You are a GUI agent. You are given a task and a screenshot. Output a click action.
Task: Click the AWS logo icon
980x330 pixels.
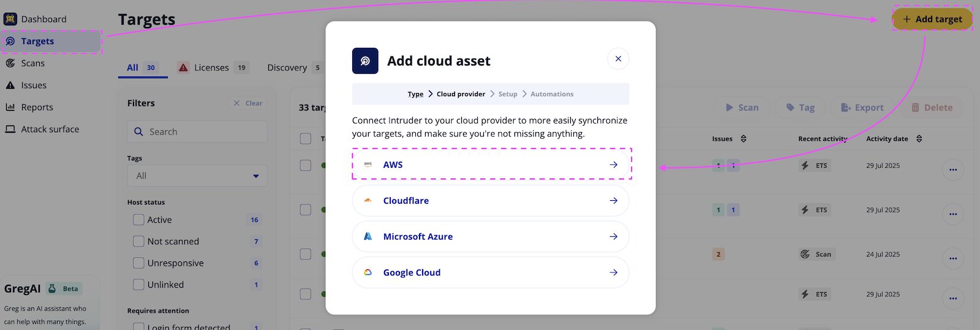click(x=368, y=164)
